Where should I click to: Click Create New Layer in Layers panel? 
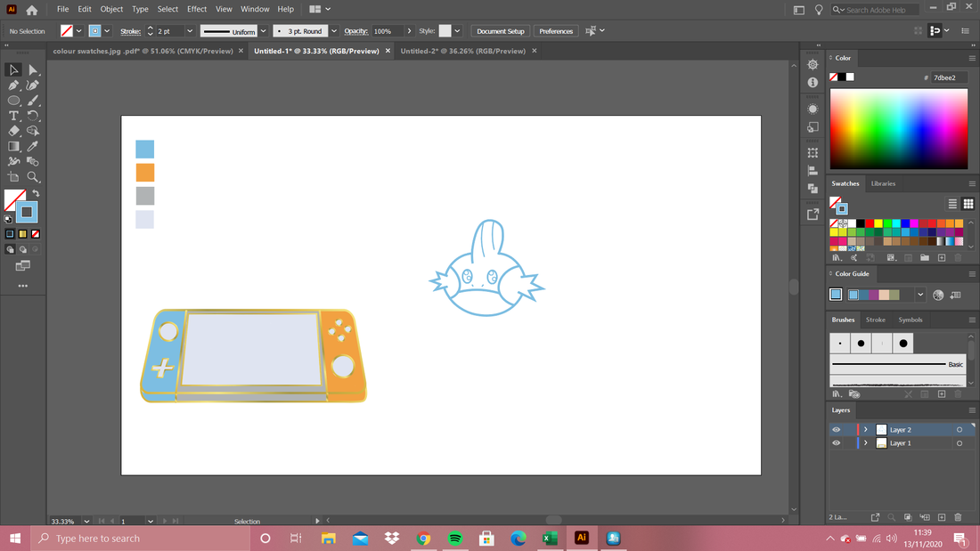(942, 517)
